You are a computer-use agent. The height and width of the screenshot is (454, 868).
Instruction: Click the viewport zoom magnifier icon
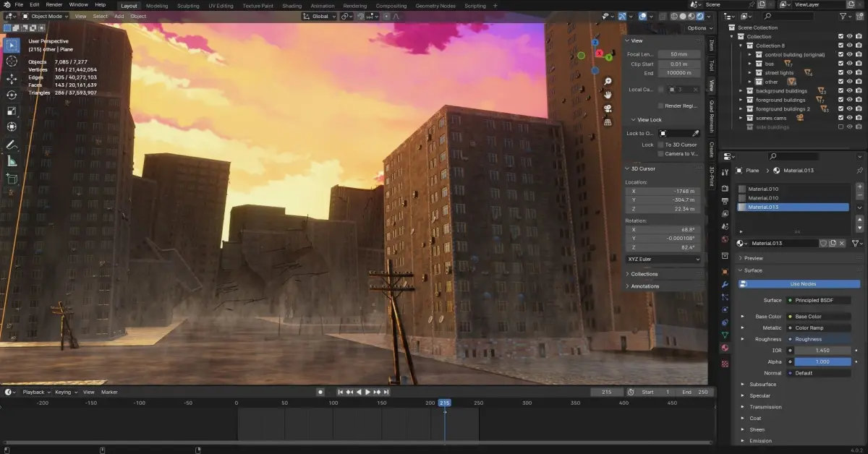click(608, 81)
